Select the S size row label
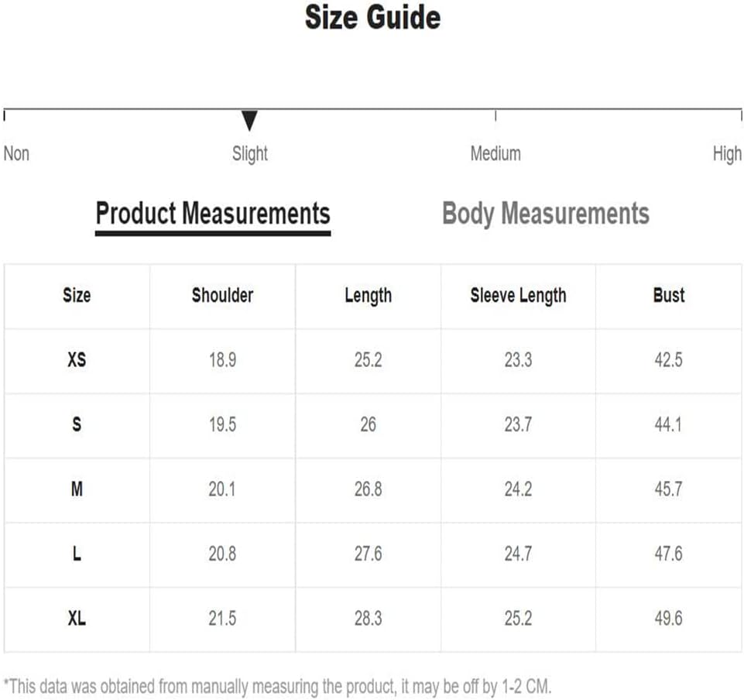Viewport: 744px width, 700px height. click(x=77, y=424)
